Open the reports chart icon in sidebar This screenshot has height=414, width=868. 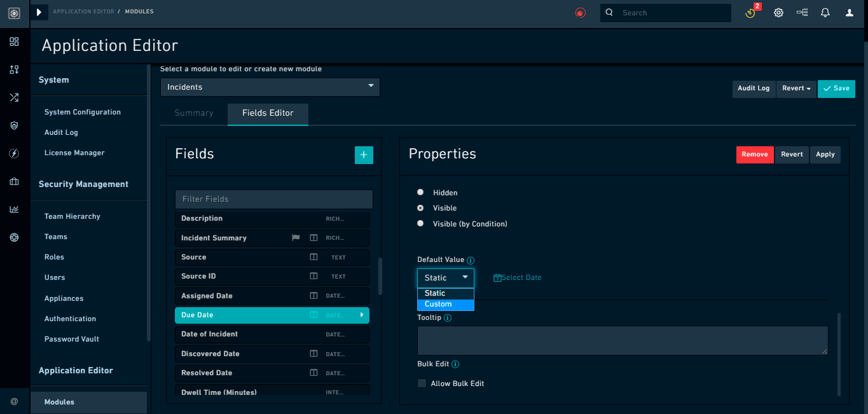coord(14,209)
